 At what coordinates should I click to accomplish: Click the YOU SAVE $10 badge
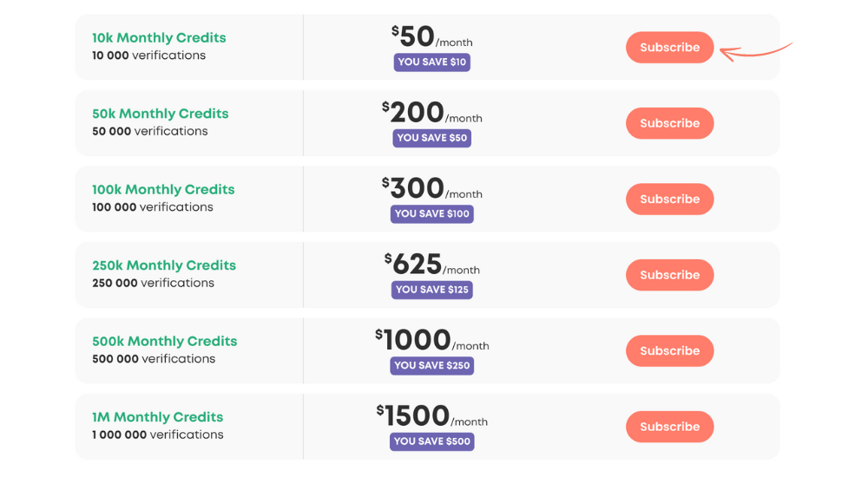pos(431,62)
